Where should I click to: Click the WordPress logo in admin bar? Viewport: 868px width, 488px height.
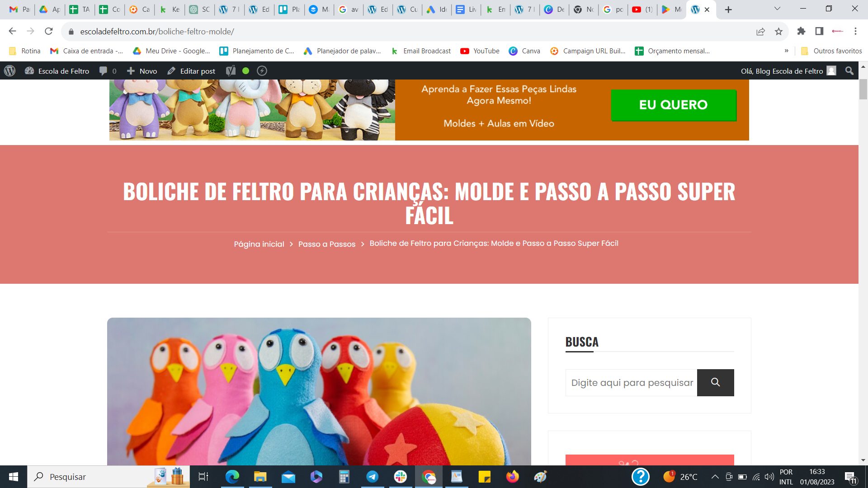(9, 71)
